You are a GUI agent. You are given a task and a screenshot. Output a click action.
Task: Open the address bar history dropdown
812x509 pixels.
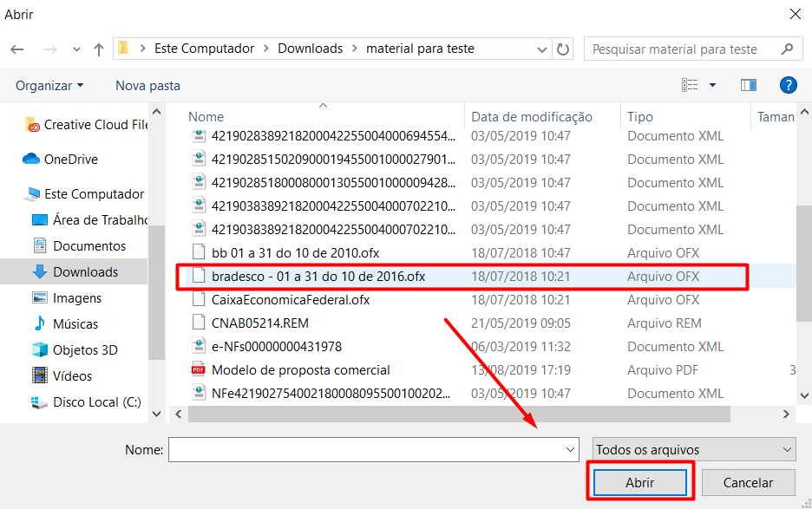click(x=543, y=49)
